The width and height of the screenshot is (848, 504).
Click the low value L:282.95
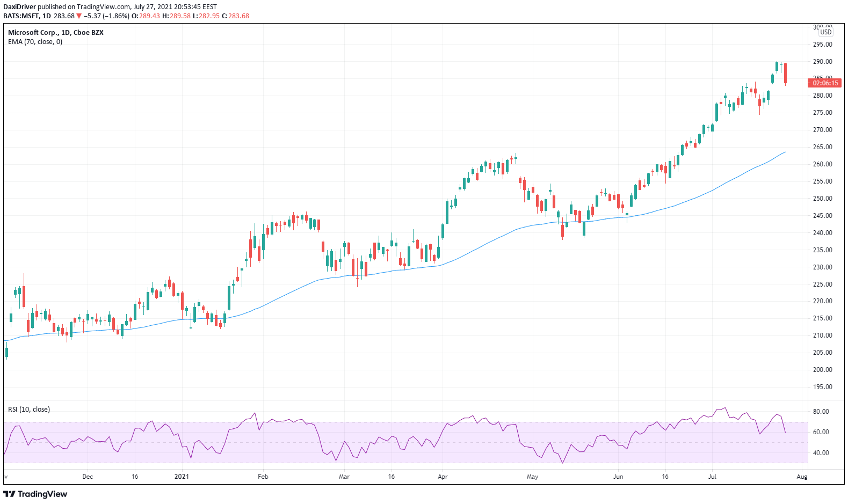tap(206, 16)
